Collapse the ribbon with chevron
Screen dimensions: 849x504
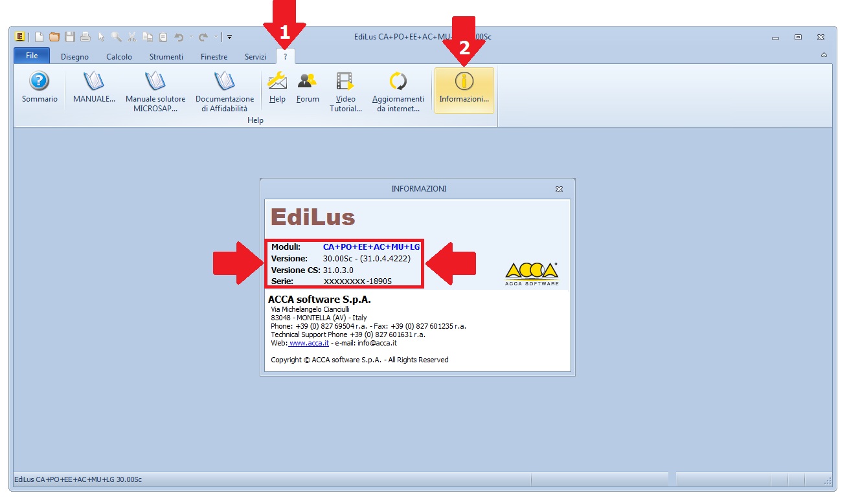[824, 56]
